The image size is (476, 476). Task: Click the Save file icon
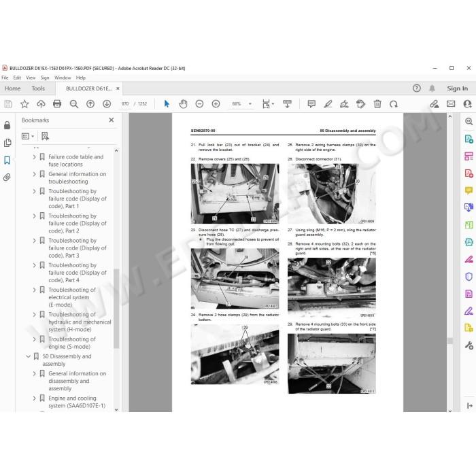pyautogui.click(x=8, y=104)
